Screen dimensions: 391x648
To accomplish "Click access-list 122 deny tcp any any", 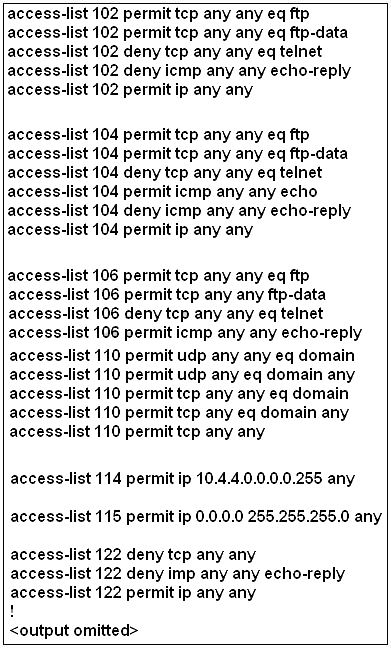I will click(x=133, y=555).
